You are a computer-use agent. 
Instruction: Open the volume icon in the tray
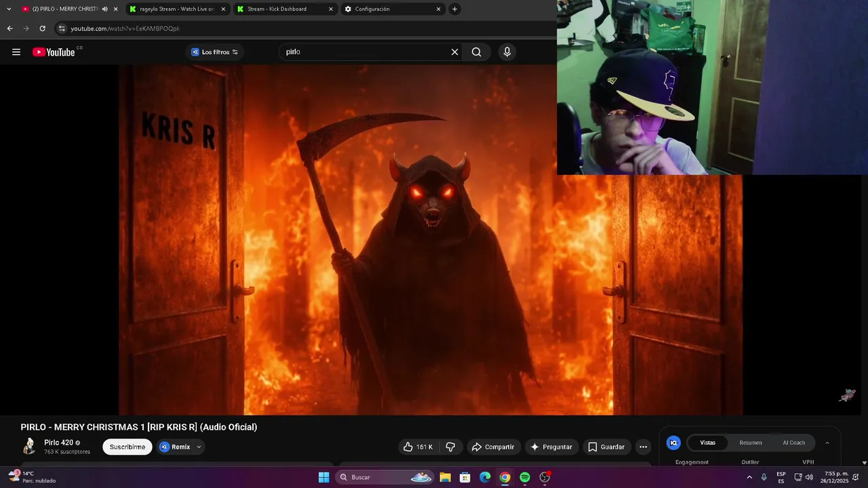tap(809, 477)
